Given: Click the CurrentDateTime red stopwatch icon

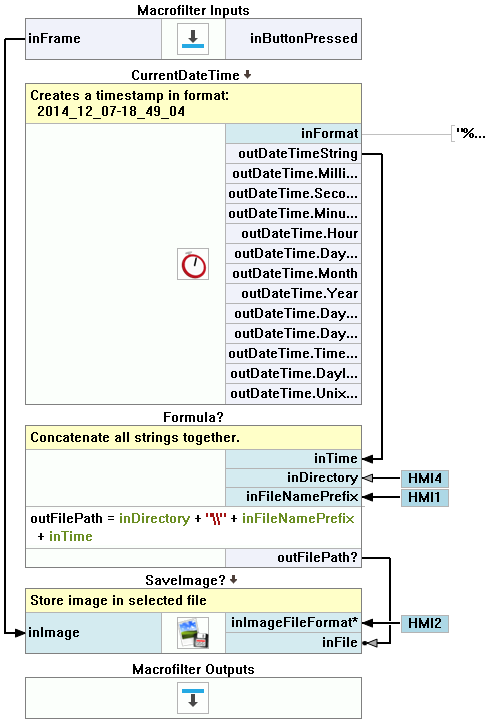Looking at the screenshot, I should click(x=193, y=264).
